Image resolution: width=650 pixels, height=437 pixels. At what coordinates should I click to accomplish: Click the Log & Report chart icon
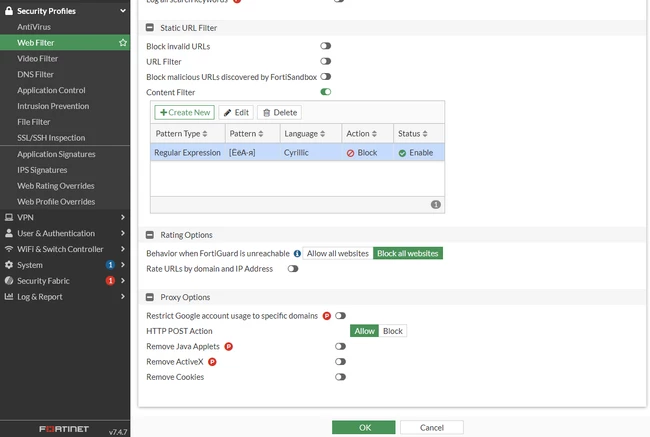point(9,296)
